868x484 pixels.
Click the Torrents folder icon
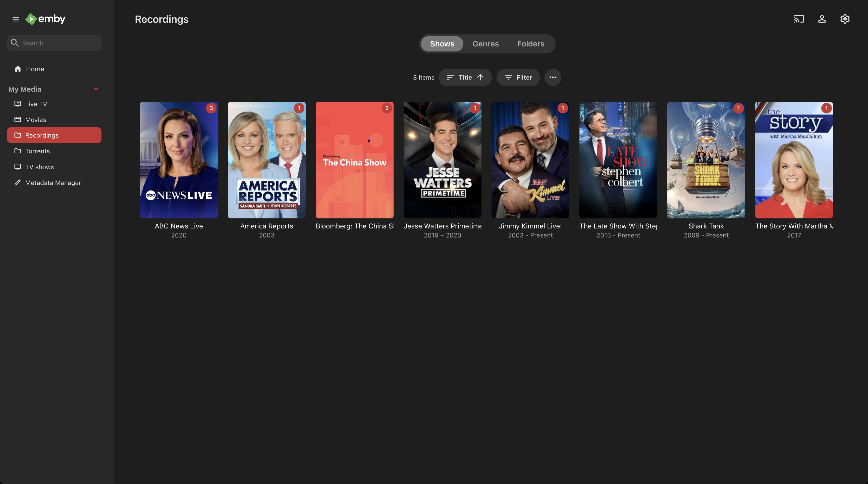tap(18, 151)
